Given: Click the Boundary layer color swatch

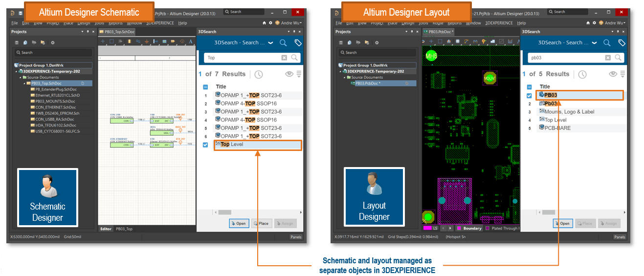Looking at the screenshot, I should coord(459,228).
